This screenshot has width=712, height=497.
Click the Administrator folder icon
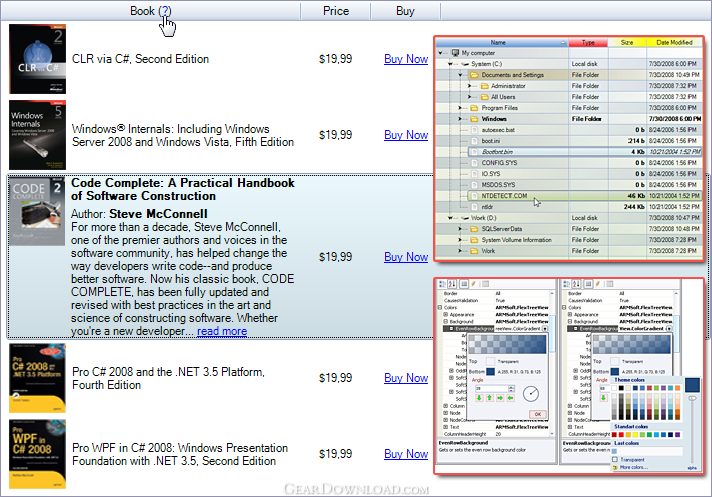point(485,86)
